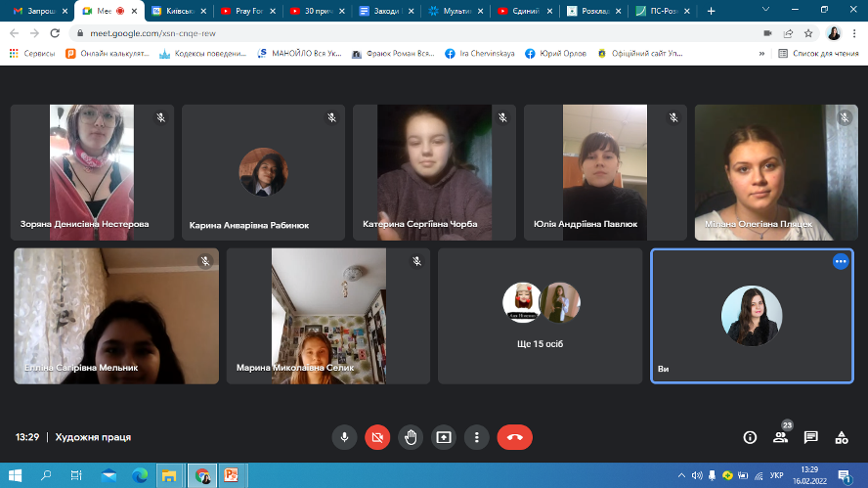The width and height of the screenshot is (868, 488).
Task: Select Карина Анварівна Рабинюк tile
Action: (263, 172)
